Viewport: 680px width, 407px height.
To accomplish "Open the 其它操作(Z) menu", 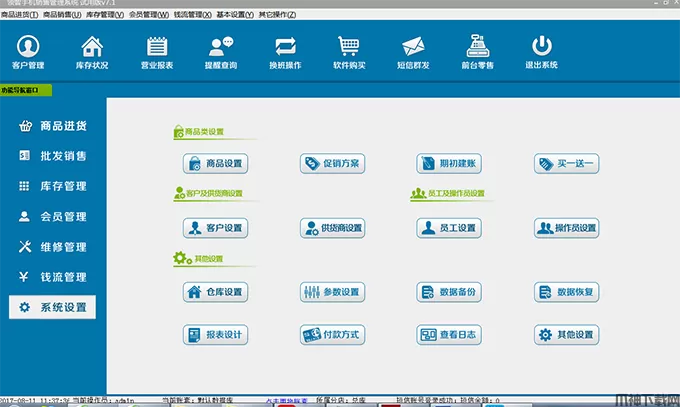I will click(278, 14).
